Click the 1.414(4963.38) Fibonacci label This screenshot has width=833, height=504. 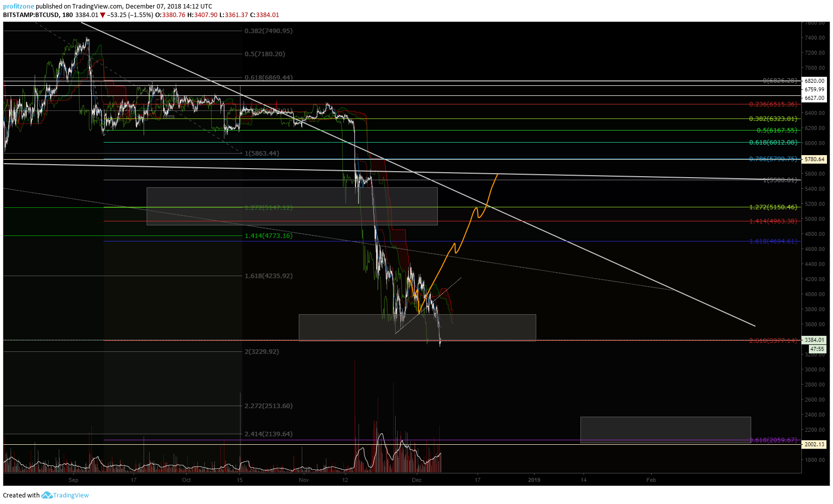tap(773, 221)
